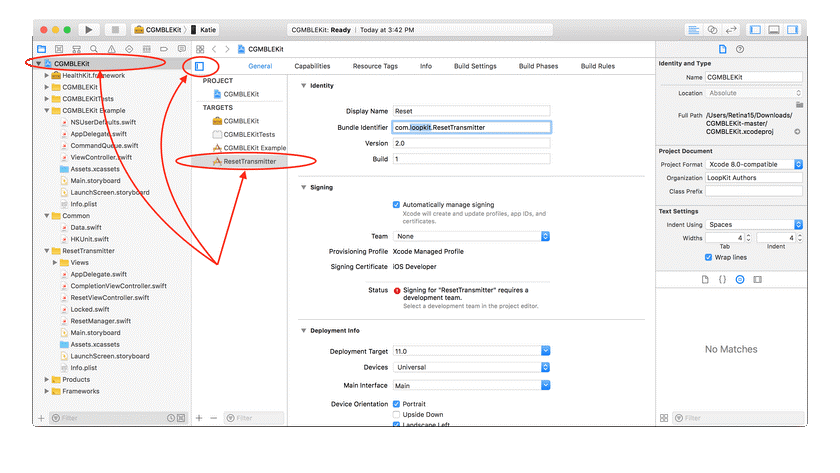The image size is (840, 473).
Task: Switch to the Build Settings tab
Action: 475,66
